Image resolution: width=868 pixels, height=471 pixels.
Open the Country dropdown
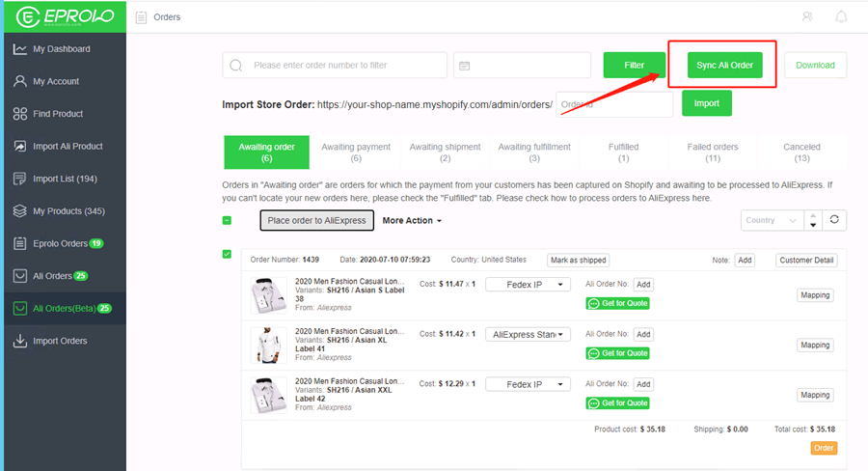[x=772, y=220]
